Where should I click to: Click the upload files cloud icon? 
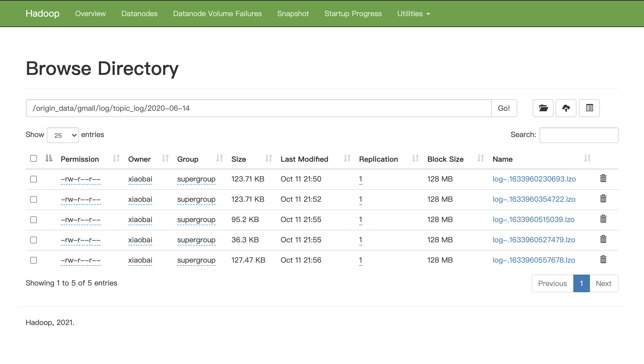(566, 108)
